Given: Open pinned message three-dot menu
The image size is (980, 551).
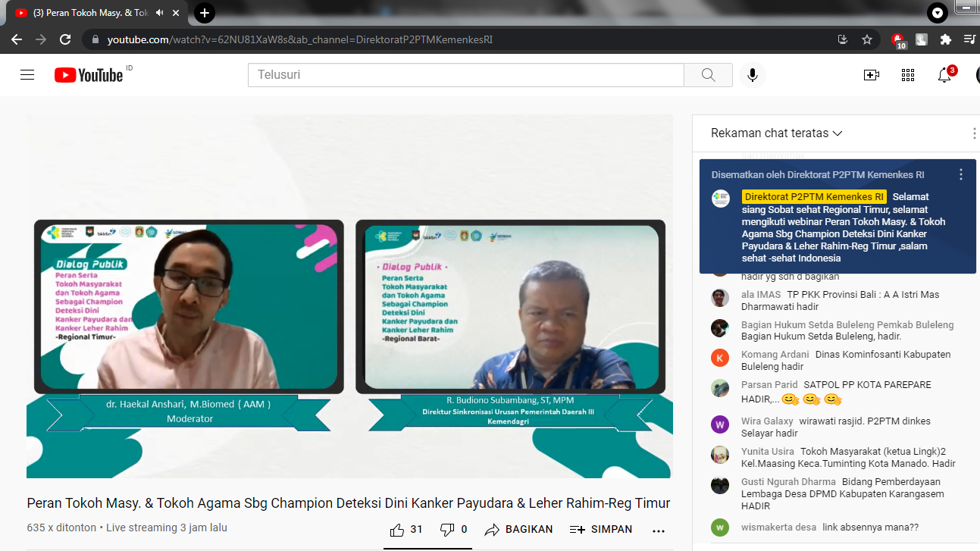Looking at the screenshot, I should [x=961, y=174].
